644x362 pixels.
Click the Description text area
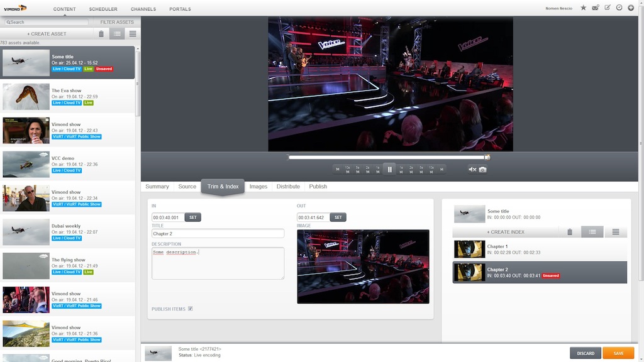pos(218,263)
